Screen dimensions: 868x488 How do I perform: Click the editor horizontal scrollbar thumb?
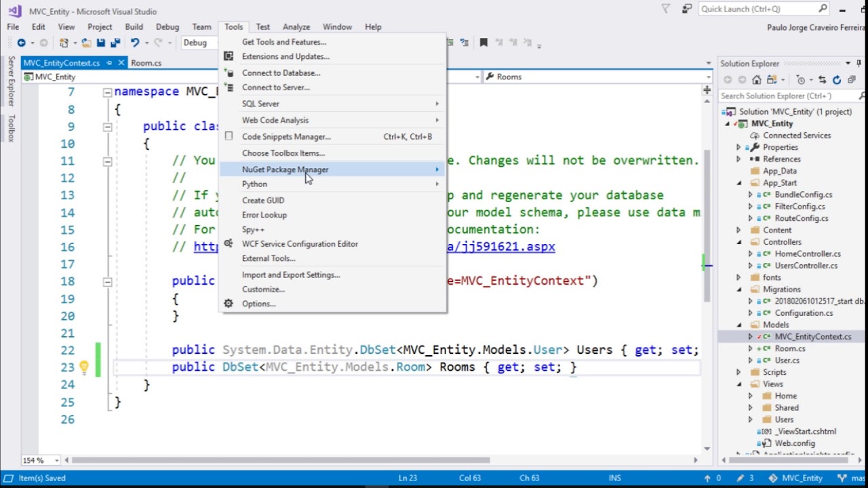tap(281, 460)
